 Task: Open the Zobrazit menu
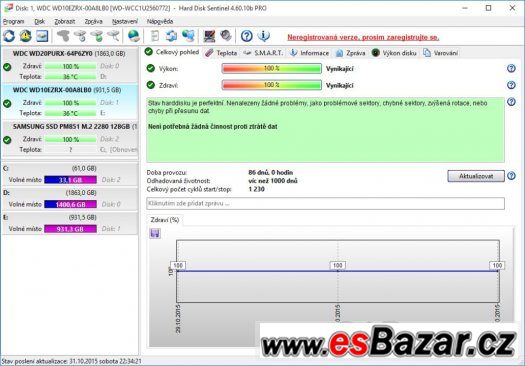65,21
